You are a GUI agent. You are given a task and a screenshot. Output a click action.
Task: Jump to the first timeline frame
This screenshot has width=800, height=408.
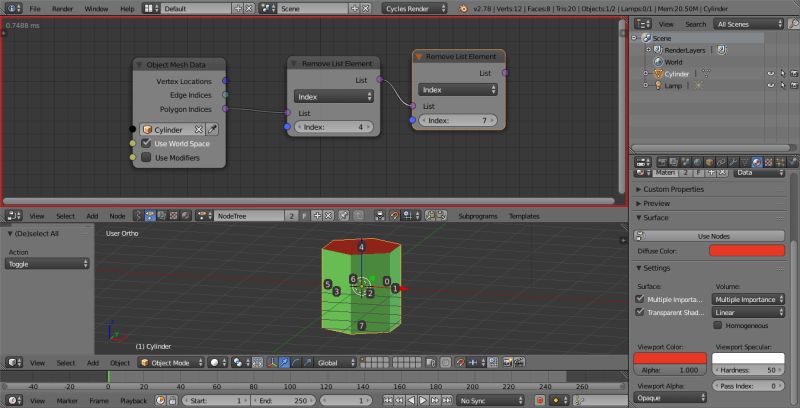pyautogui.click(x=388, y=401)
